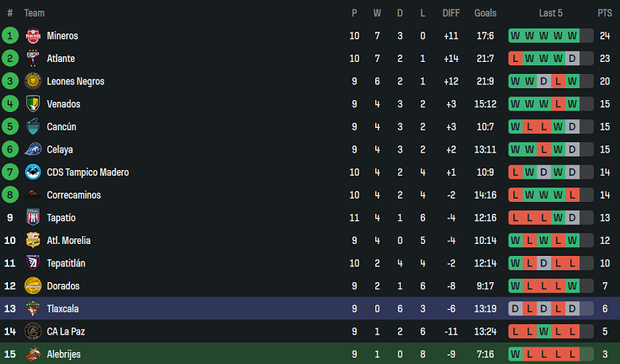Click the CDS Tampico Madero logo
This screenshot has height=364, width=620.
pyautogui.click(x=33, y=172)
